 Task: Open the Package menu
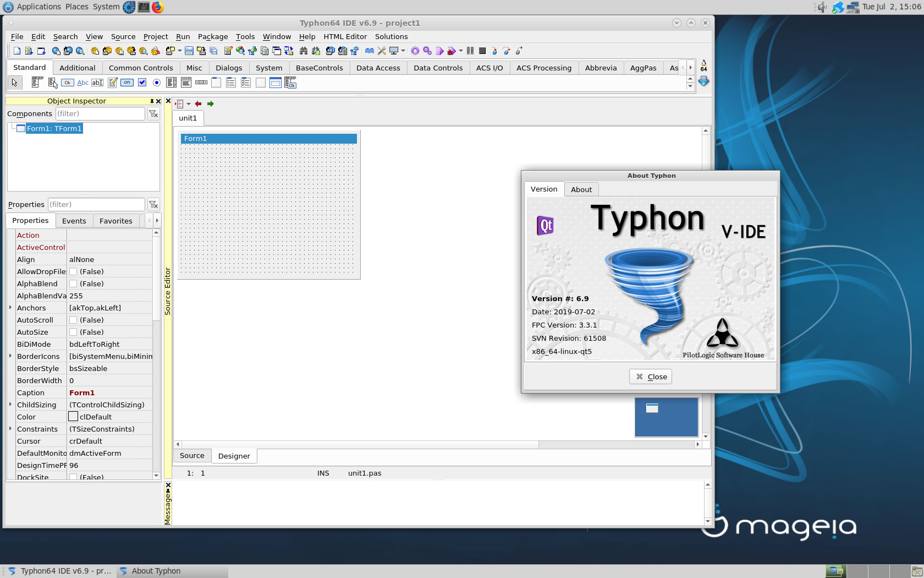tap(213, 36)
